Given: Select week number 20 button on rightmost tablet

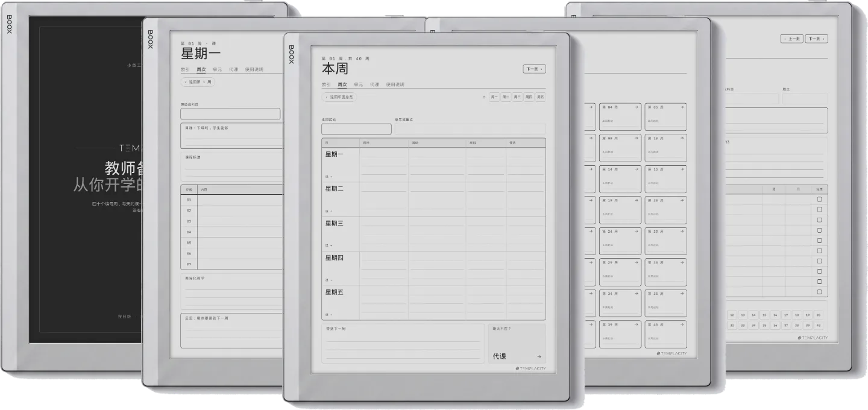Looking at the screenshot, I should click(x=818, y=315).
